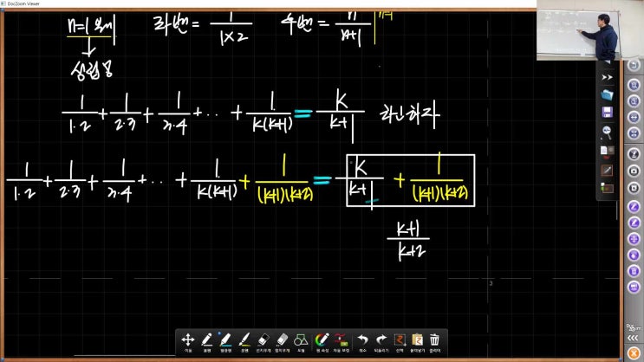Open the Shapes tool
This screenshot has height=362, width=644.
click(302, 339)
